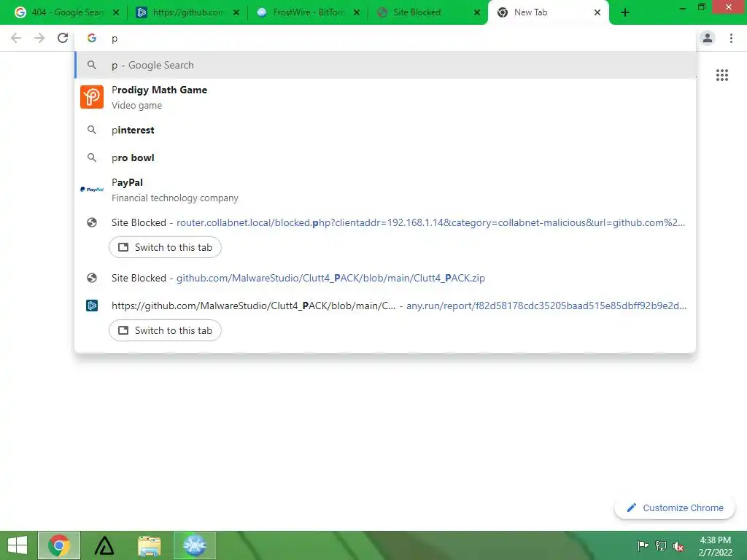Open Chrome three-dot menu
The image size is (747, 560).
[x=731, y=38]
